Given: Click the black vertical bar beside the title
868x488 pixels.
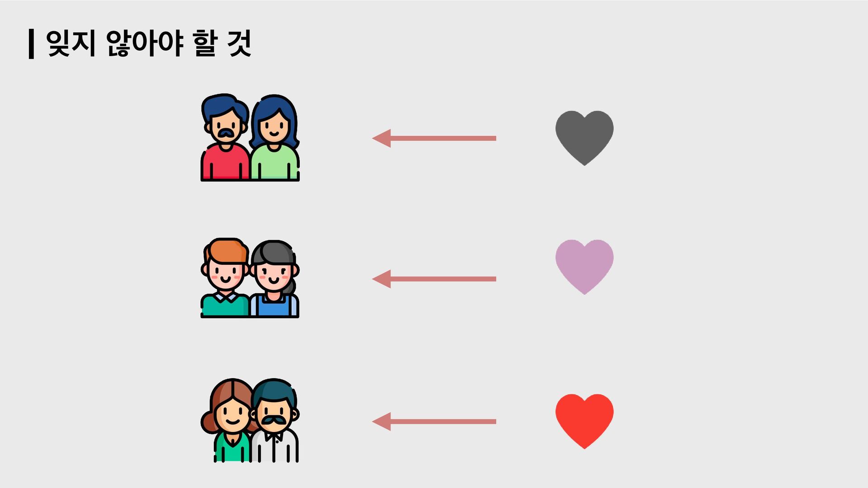Looking at the screenshot, I should tap(31, 44).
